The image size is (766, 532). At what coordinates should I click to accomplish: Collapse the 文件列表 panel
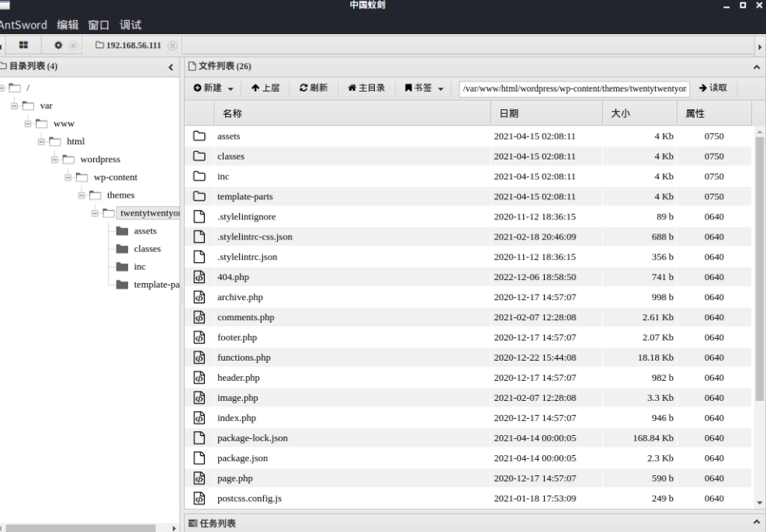[756, 67]
